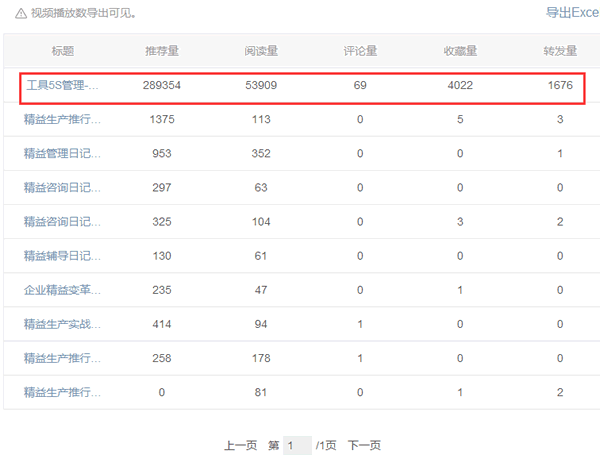Click the 转发量 column header
This screenshot has width=600, height=455.
(560, 51)
